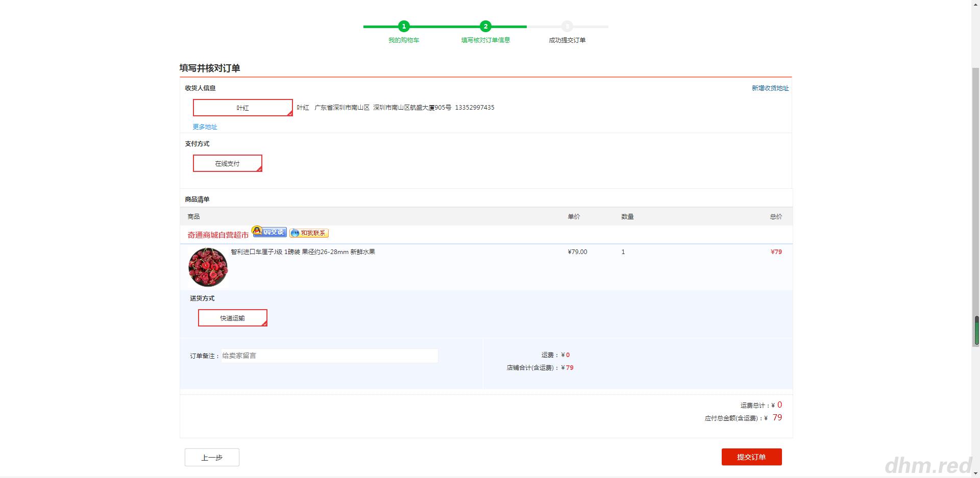
Task: Click the 店铺合计(含运费) subtotal line
Action: tap(540, 368)
